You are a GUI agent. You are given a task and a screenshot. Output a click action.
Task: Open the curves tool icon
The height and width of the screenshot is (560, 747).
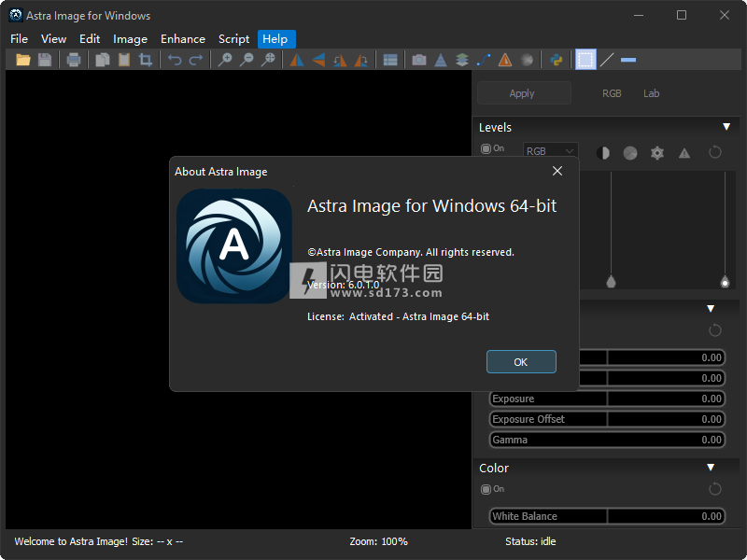pos(484,60)
